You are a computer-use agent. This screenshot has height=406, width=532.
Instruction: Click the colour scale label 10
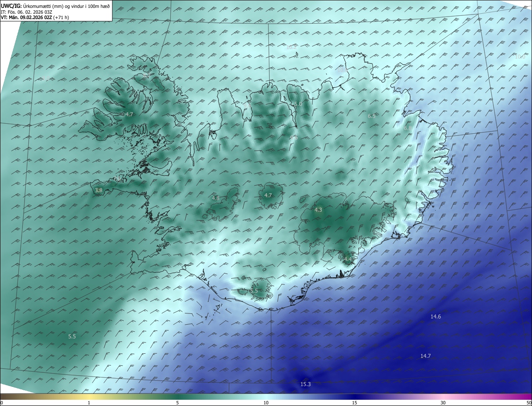tap(266, 403)
